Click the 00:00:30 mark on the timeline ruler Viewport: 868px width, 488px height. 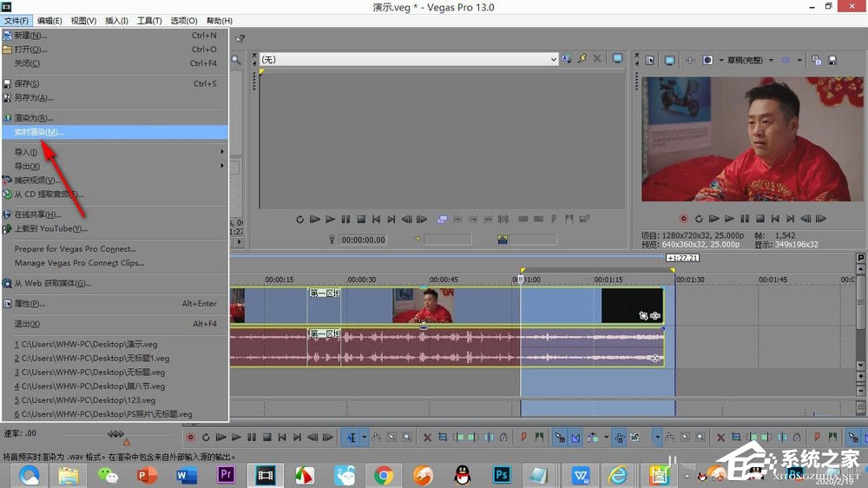click(361, 280)
